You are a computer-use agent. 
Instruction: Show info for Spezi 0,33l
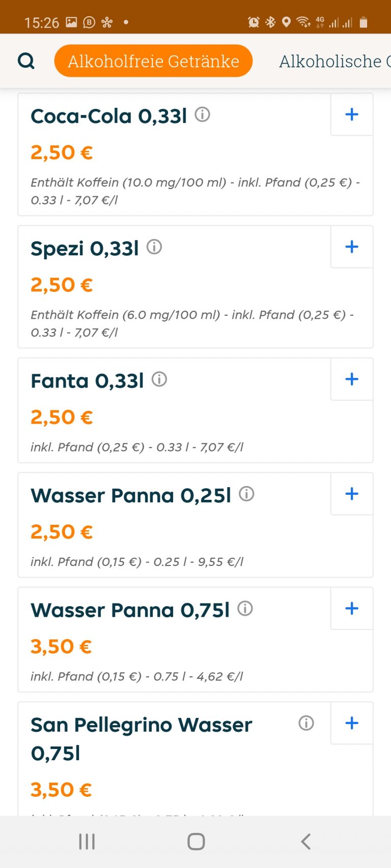pyautogui.click(x=154, y=247)
